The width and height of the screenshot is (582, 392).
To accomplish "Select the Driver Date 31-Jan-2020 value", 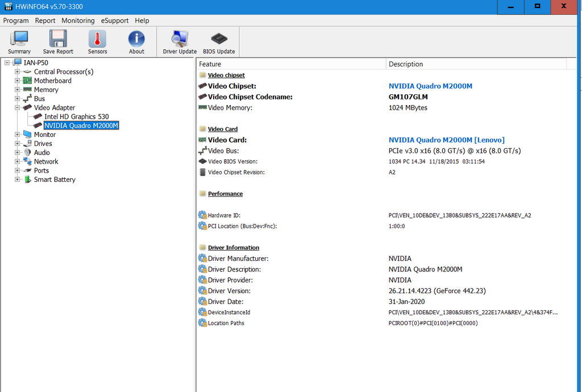I will (x=406, y=302).
